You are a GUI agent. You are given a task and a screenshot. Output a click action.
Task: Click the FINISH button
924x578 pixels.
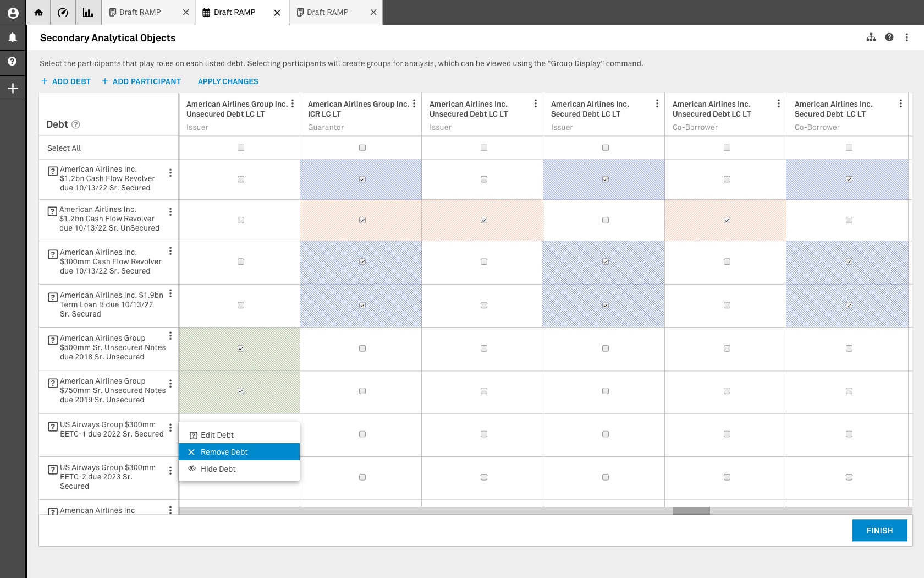pos(879,531)
